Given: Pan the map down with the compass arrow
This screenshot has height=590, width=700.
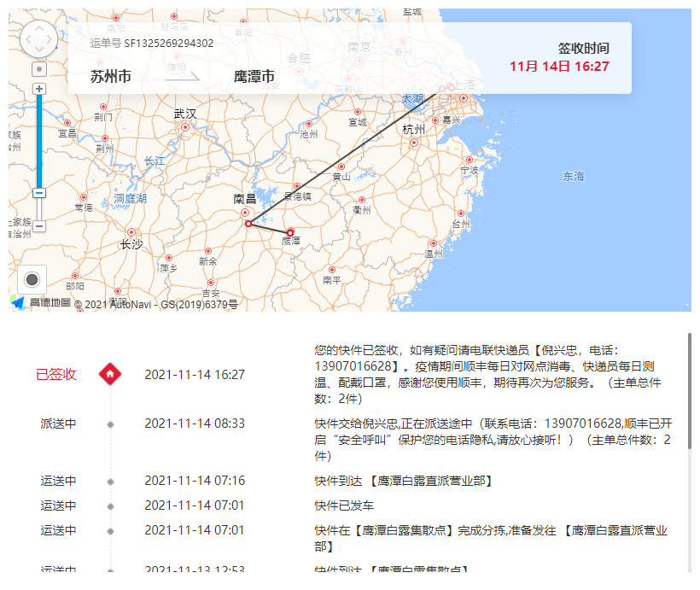Looking at the screenshot, I should [x=38, y=50].
